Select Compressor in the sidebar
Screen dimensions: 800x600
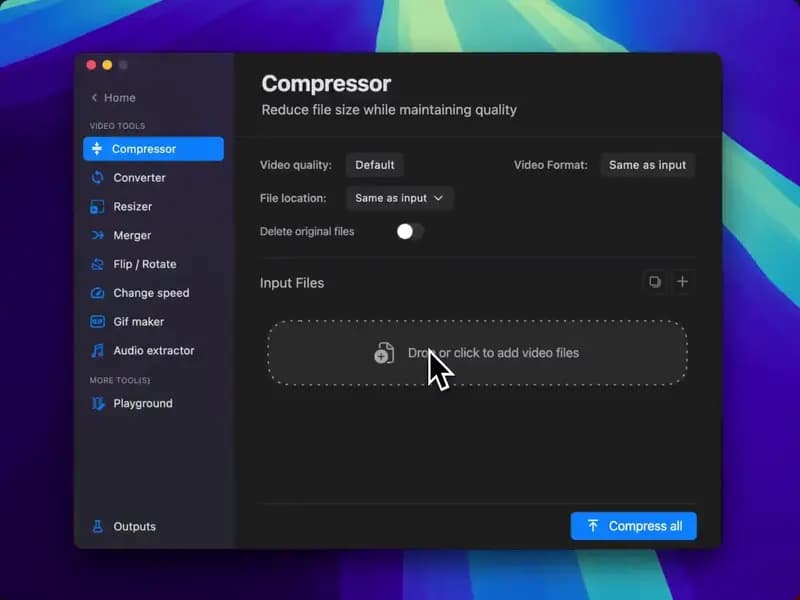coord(153,149)
